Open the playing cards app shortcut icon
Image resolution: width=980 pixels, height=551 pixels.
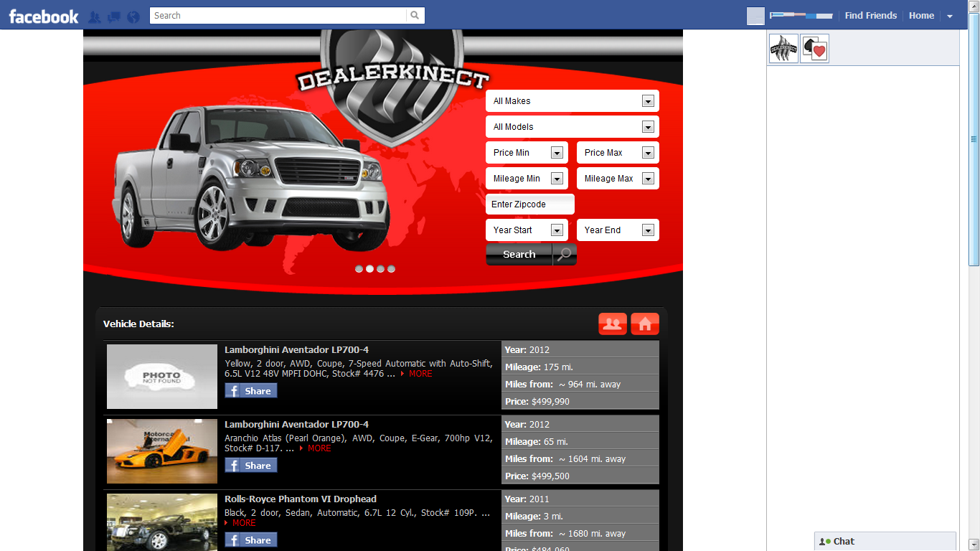click(814, 49)
